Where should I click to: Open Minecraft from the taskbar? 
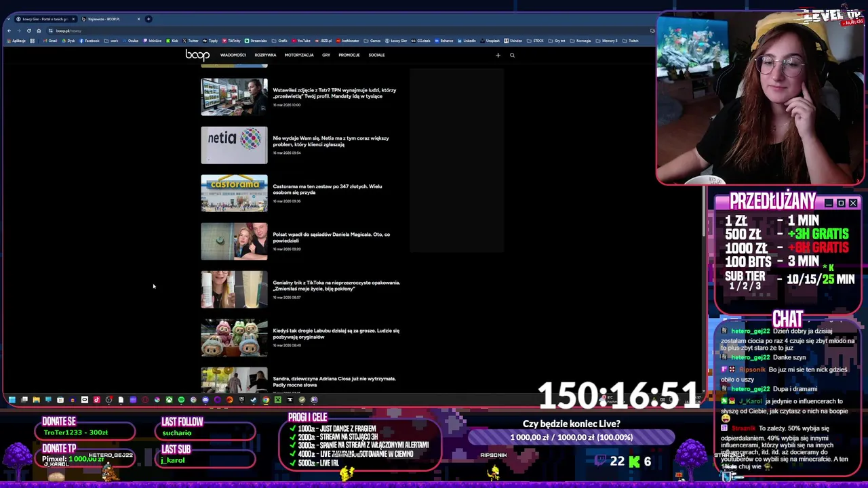pos(278,400)
